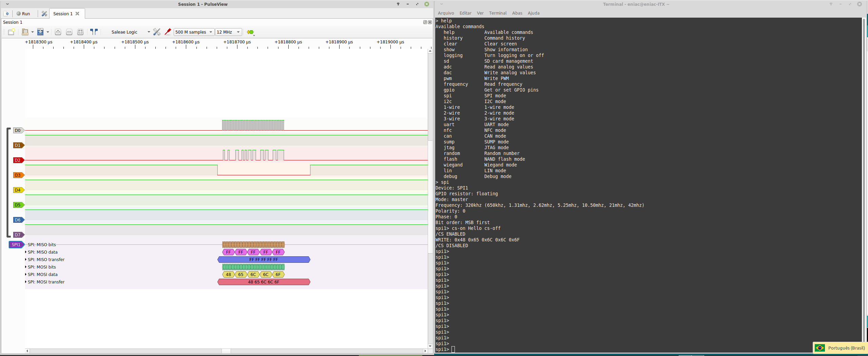The width and height of the screenshot is (868, 356).
Task: Click the MISO transfer FF FF FF FF FF block
Action: coord(264,259)
